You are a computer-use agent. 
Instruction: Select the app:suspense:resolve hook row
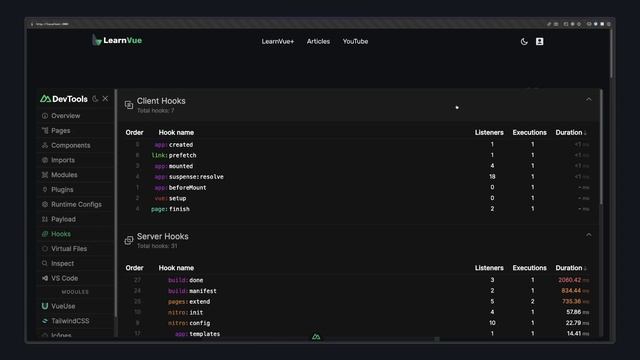[x=358, y=177]
